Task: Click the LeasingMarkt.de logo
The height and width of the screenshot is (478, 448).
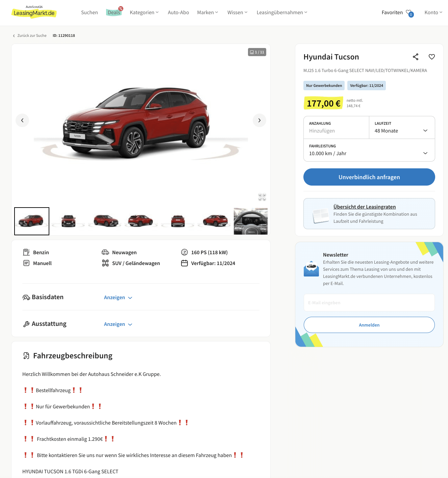Action: (34, 12)
